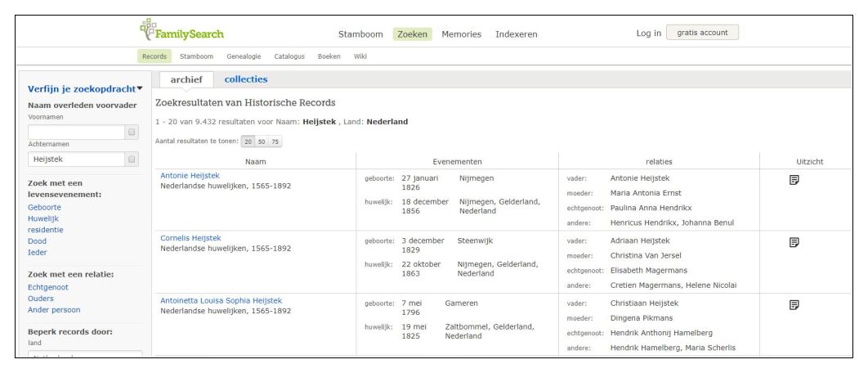
Task: Toggle exact match checkbox for Achternamen
Action: (132, 160)
